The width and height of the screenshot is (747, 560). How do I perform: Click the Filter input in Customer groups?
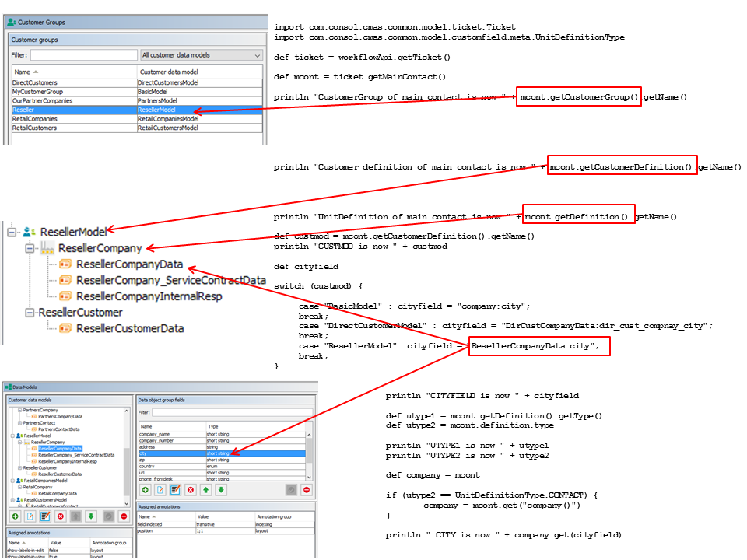[84, 55]
